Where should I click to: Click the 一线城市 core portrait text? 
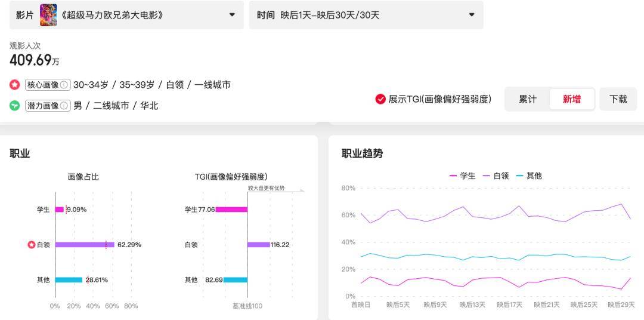213,85
